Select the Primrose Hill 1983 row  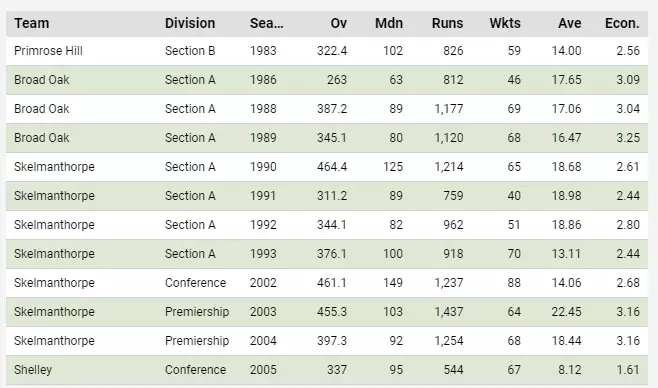tap(327, 51)
